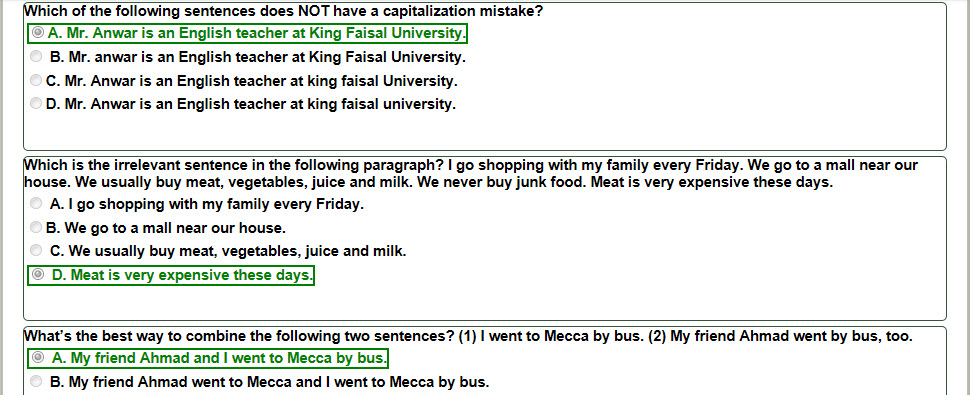Click the combine two sentences question text

coord(468,336)
